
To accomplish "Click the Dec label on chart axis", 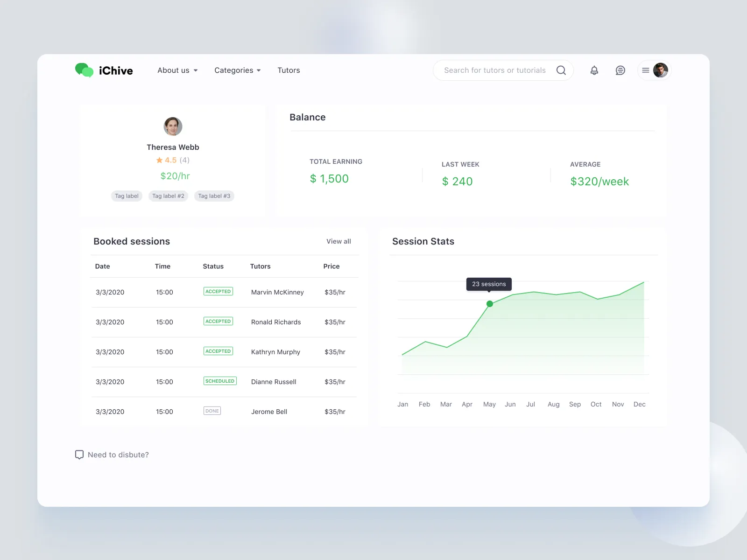I will click(x=640, y=404).
